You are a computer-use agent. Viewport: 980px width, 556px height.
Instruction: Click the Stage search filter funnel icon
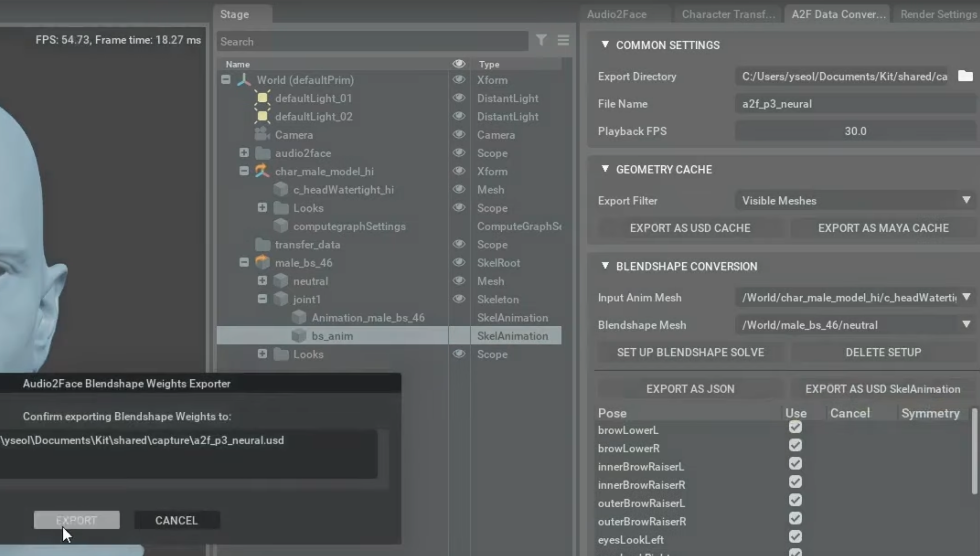pyautogui.click(x=541, y=40)
